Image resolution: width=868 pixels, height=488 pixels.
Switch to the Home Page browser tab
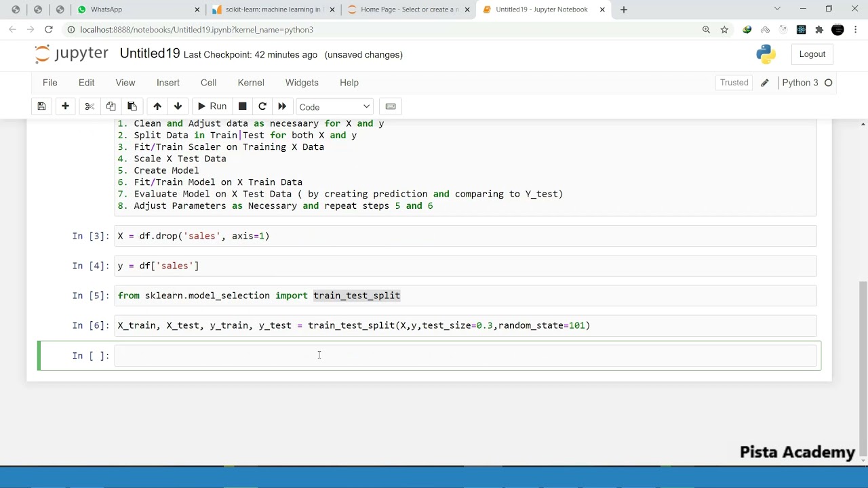click(407, 9)
